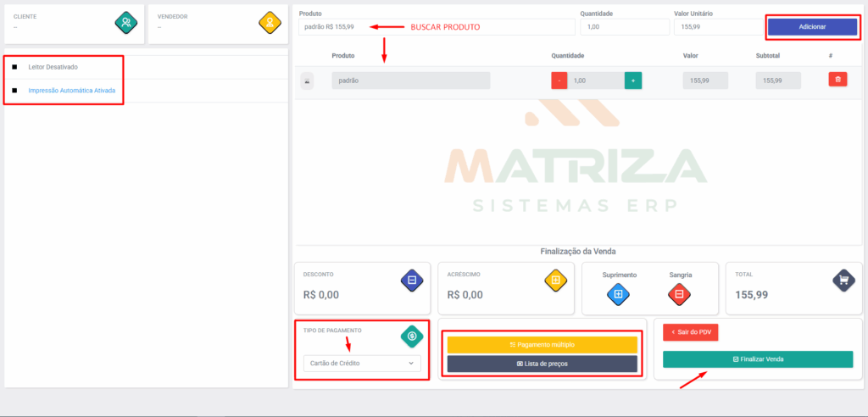The image size is (868, 417).
Task: Click the Adicionar button
Action: click(812, 27)
